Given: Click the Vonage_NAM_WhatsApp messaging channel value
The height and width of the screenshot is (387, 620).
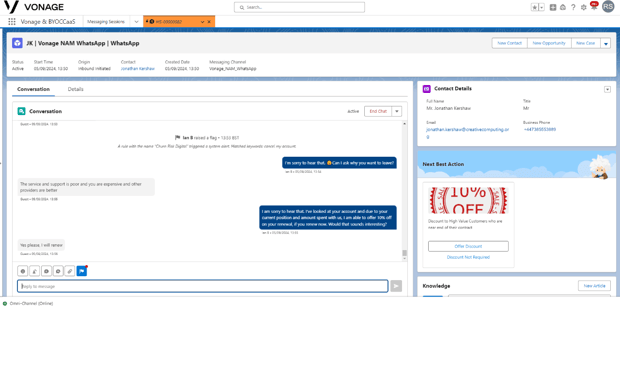Looking at the screenshot, I should [232, 69].
